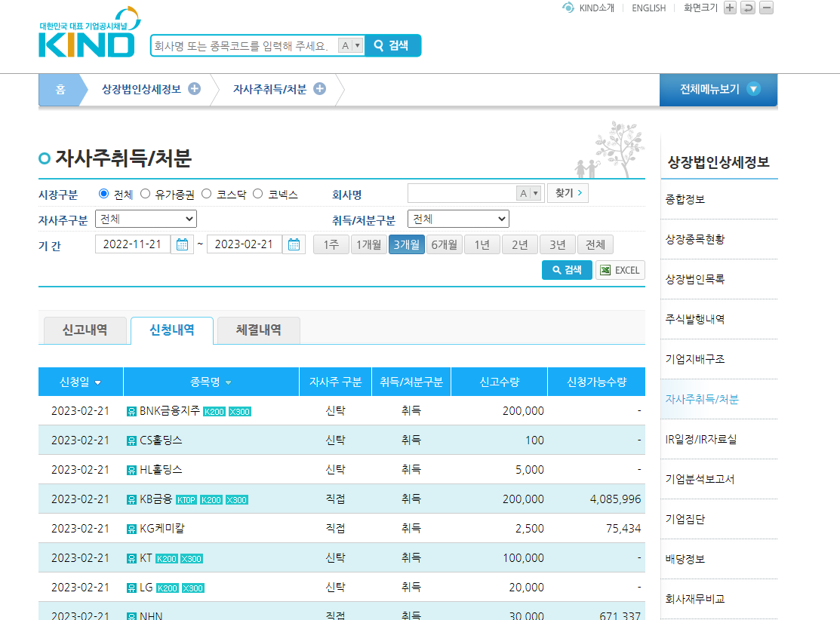Click K200 badge on BNK금융지주 row
840x620 pixels.
(214, 412)
